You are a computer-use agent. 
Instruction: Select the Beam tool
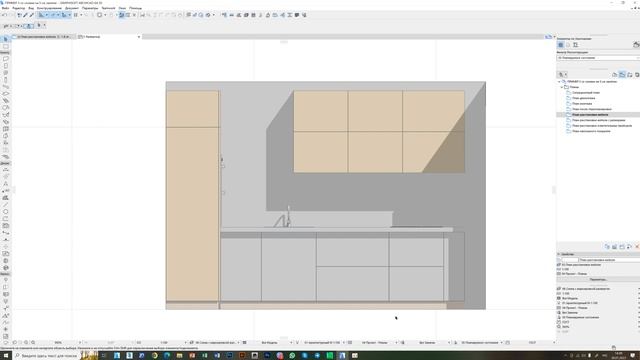(x=5, y=87)
